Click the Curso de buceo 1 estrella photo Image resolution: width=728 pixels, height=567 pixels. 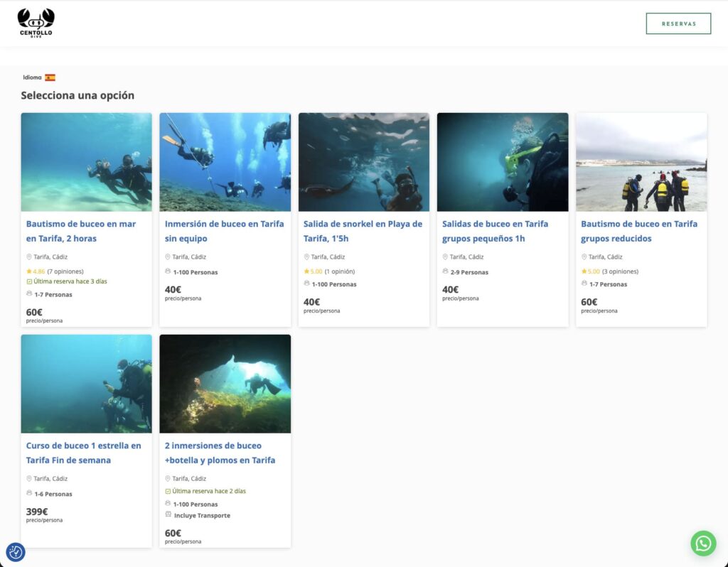[86, 384]
